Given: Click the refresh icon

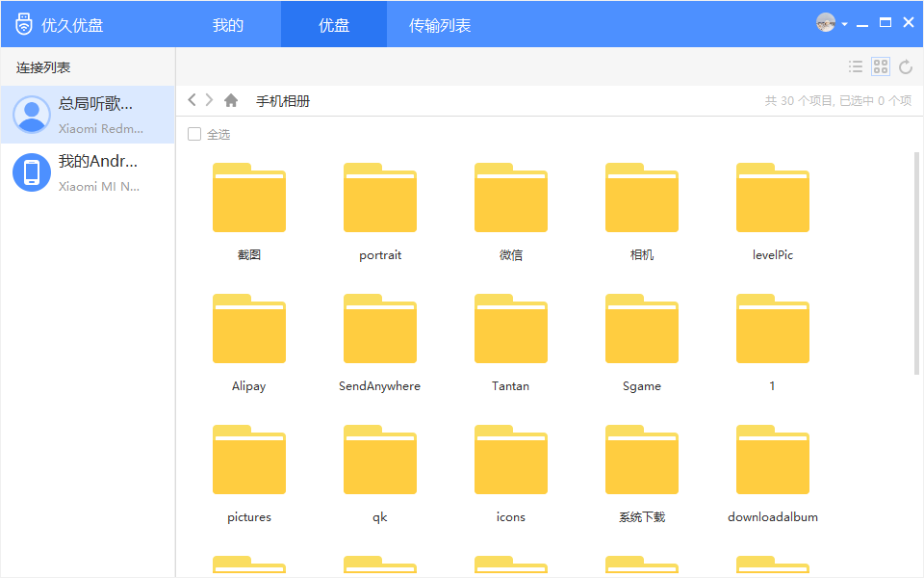Looking at the screenshot, I should [905, 66].
